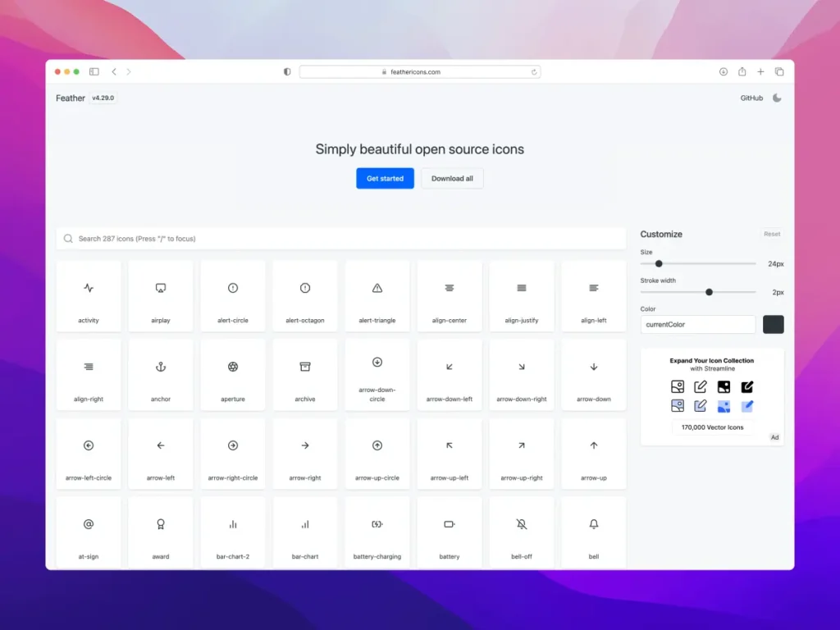Click the aperture icon

tap(232, 368)
